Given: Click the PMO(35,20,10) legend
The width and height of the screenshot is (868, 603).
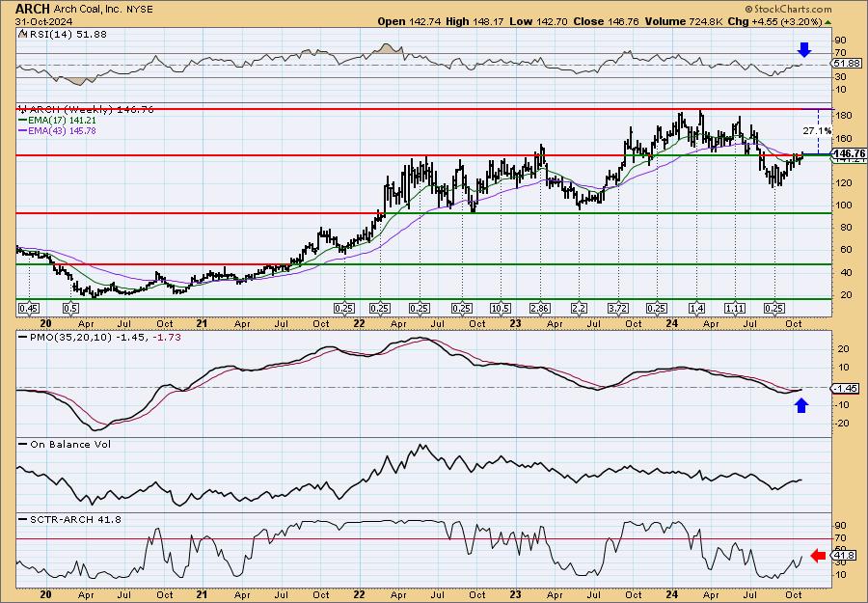Looking at the screenshot, I should tap(99, 337).
